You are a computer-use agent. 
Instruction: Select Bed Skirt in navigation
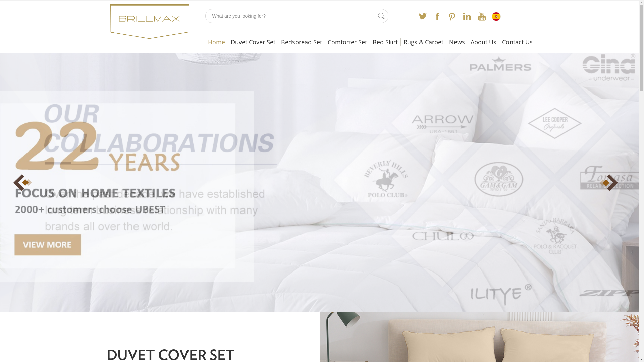[385, 42]
